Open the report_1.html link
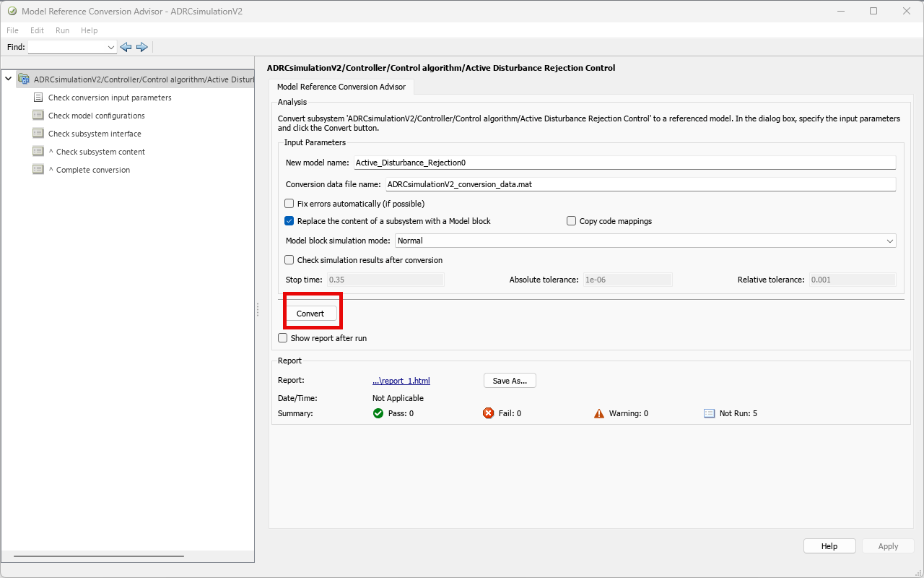 [x=401, y=381]
